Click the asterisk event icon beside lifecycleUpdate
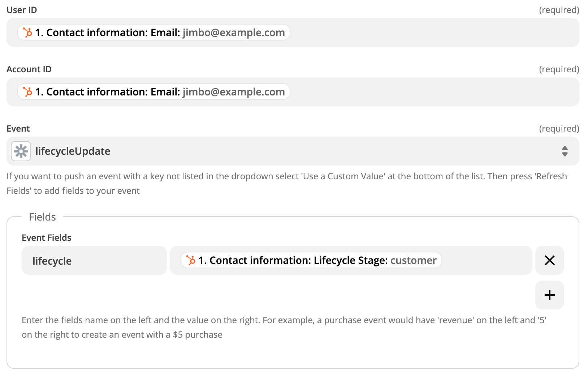Screen dimensions: 588x376 [x=21, y=151]
